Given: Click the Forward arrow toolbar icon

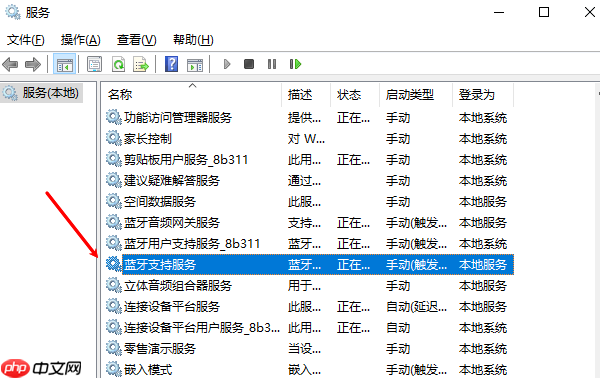Looking at the screenshot, I should pos(33,64).
